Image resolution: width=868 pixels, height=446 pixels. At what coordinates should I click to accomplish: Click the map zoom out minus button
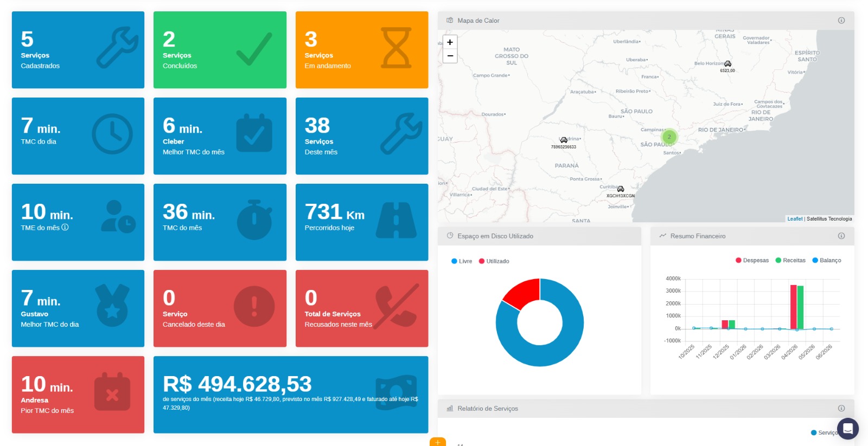(450, 56)
